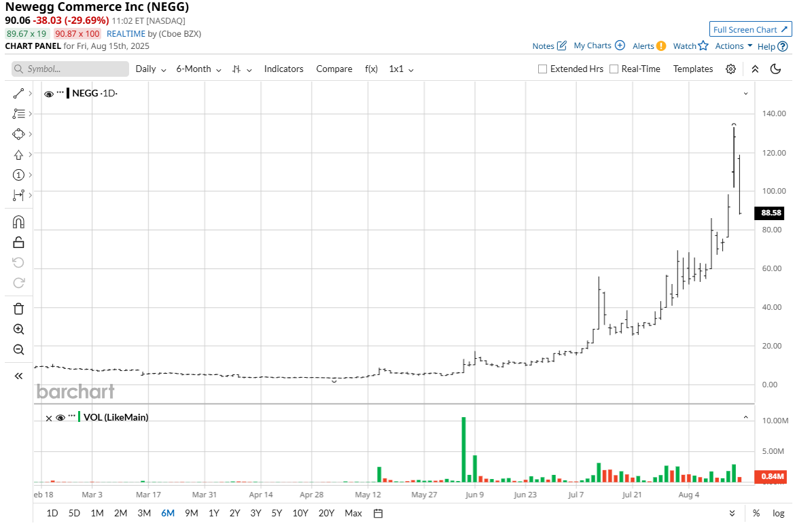Toggle VOL indicator visibility eye
The image size is (812, 532).
point(60,418)
